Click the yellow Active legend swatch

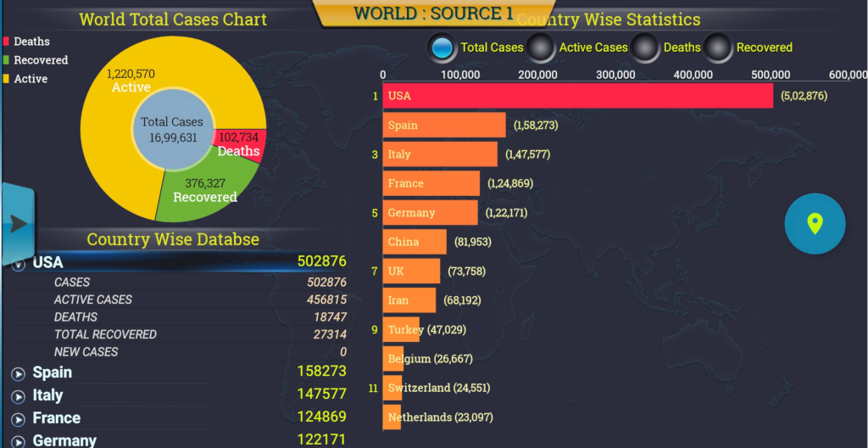pos(7,79)
